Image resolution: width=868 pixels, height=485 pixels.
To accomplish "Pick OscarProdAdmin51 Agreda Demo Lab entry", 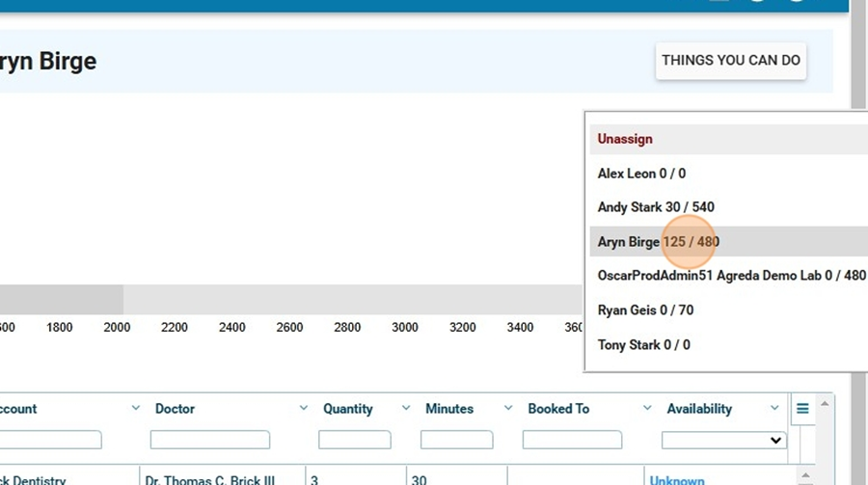I will coord(730,276).
